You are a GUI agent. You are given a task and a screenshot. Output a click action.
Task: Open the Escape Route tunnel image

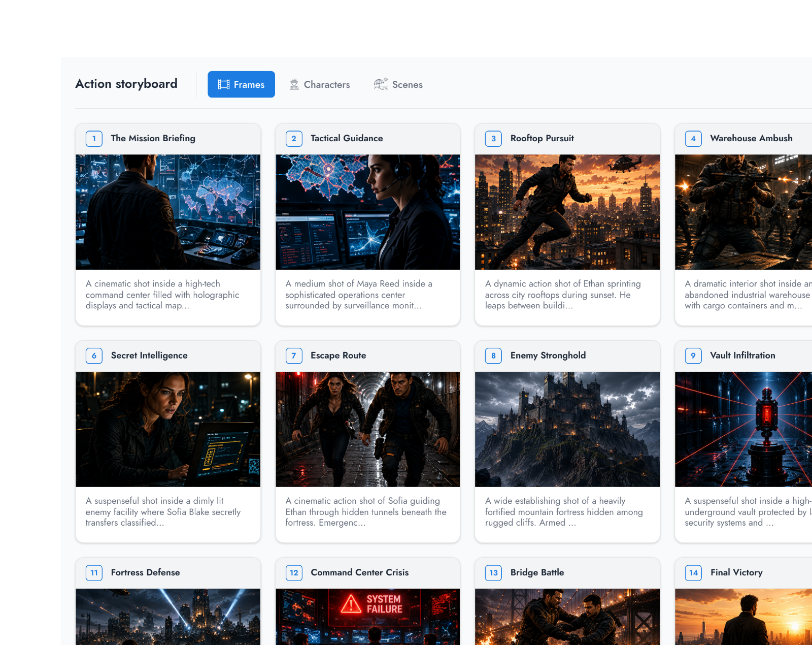pyautogui.click(x=368, y=429)
